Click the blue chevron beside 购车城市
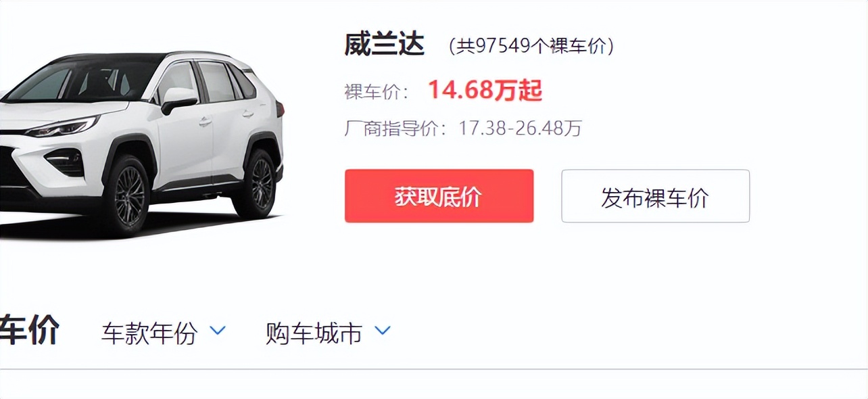This screenshot has height=399, width=868. click(x=383, y=331)
